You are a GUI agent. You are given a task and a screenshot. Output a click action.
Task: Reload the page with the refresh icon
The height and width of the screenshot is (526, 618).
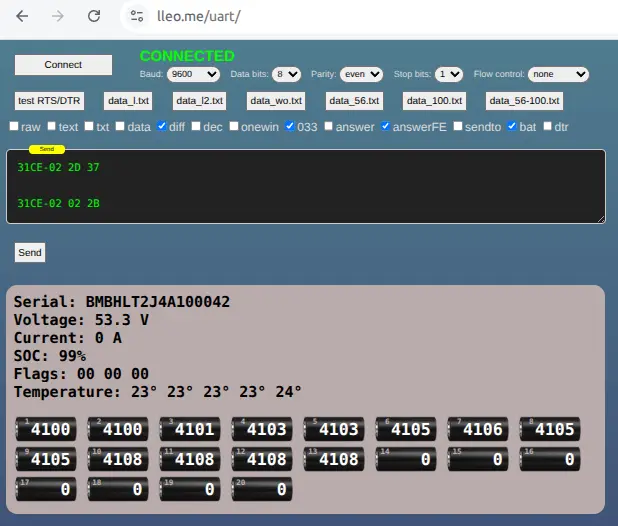pyautogui.click(x=93, y=17)
